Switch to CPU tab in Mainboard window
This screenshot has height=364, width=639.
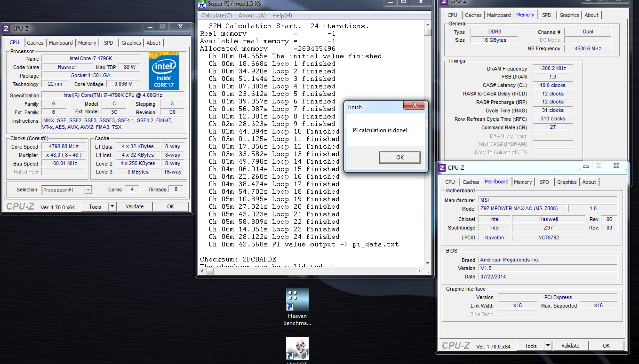[x=450, y=182]
